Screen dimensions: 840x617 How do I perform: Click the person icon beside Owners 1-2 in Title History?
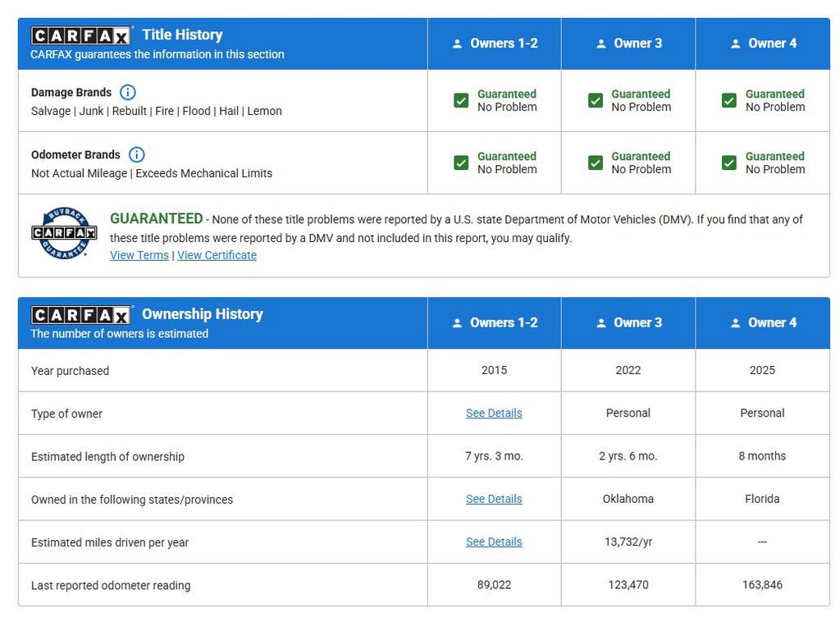[x=457, y=43]
